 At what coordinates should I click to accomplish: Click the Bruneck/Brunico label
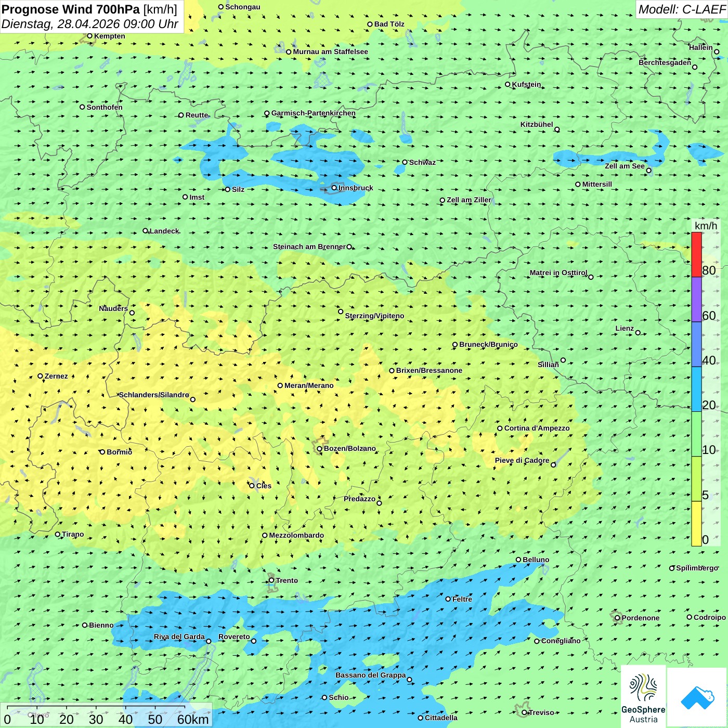tap(488, 344)
